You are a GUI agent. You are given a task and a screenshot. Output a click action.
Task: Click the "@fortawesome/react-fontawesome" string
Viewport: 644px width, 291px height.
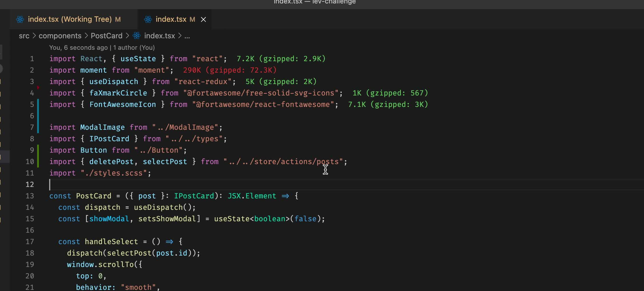[263, 104]
